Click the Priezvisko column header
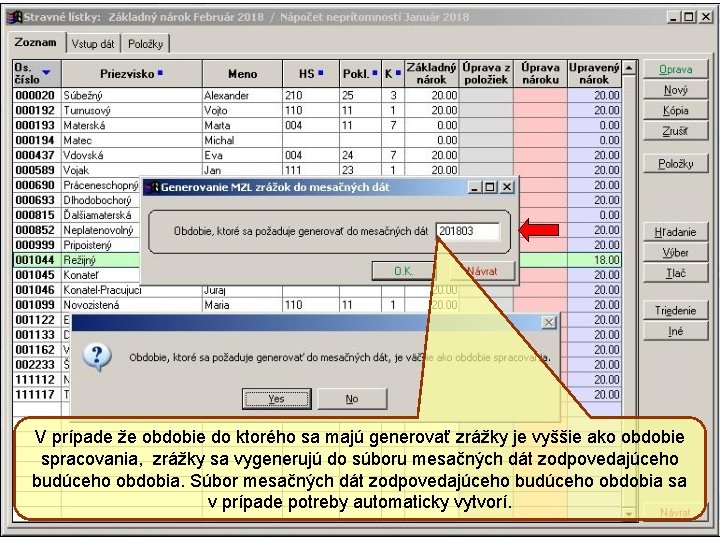 (x=132, y=73)
